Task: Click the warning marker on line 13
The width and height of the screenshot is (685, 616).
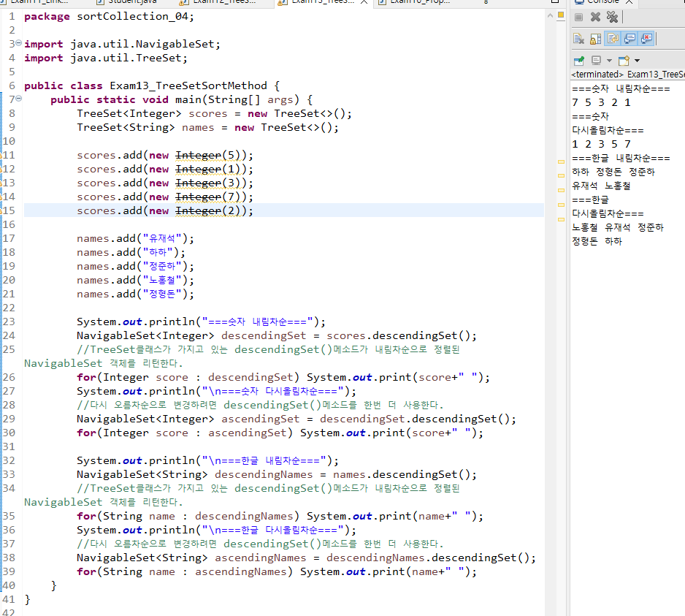Action: click(x=1, y=183)
